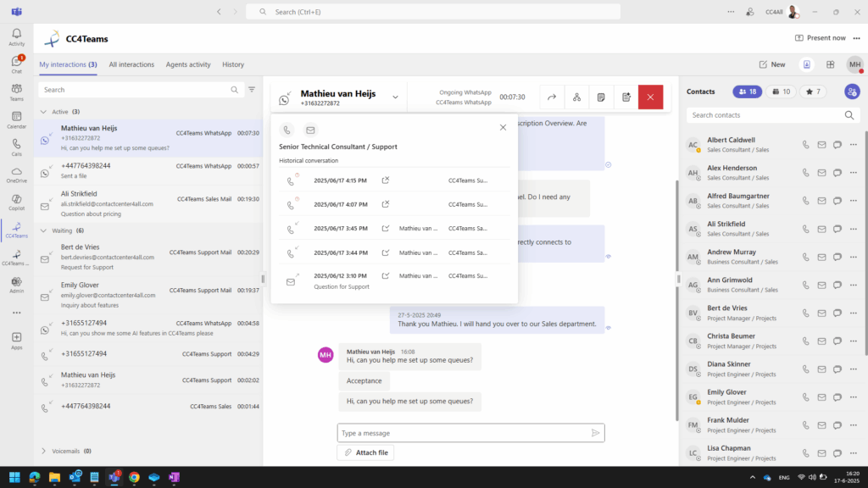
Task: Send email to Ann Grimwold
Action: (821, 285)
